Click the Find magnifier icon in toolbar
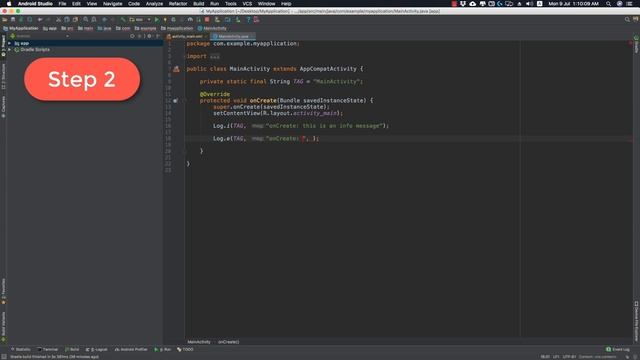The image size is (640, 360). [x=86, y=20]
